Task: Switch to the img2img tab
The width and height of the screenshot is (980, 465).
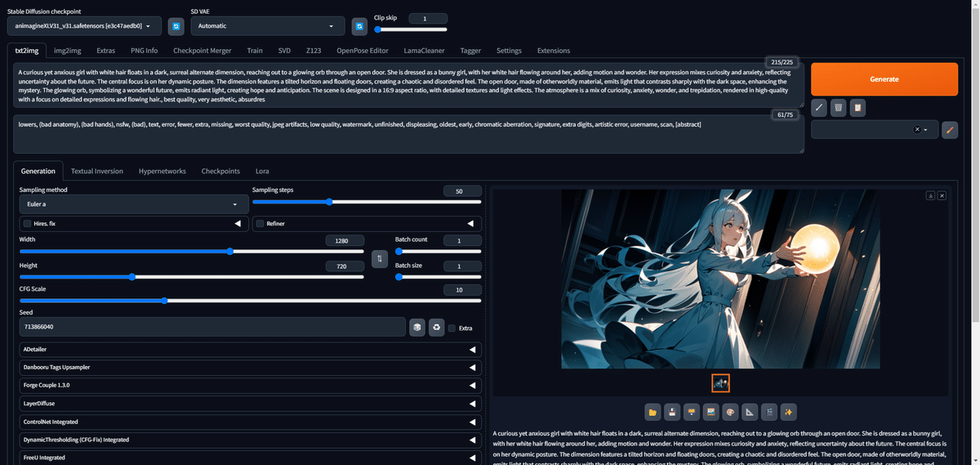Action: [67, 51]
